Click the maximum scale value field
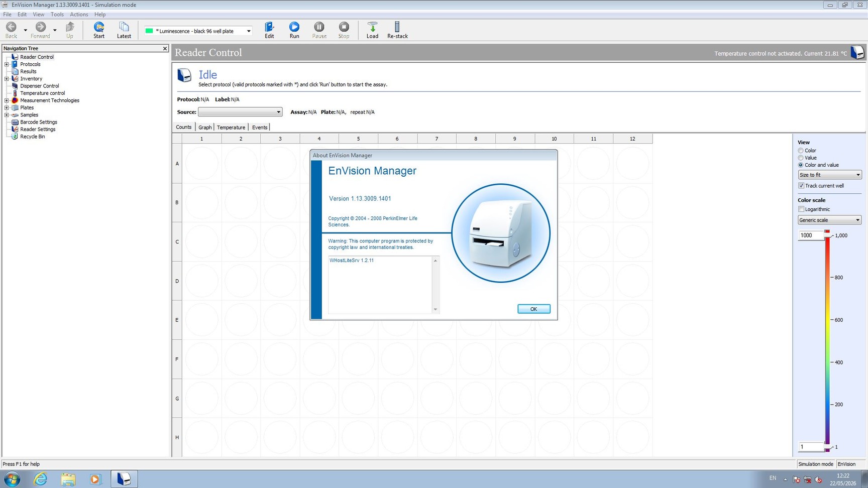Viewport: 868px width, 488px height. (811, 235)
